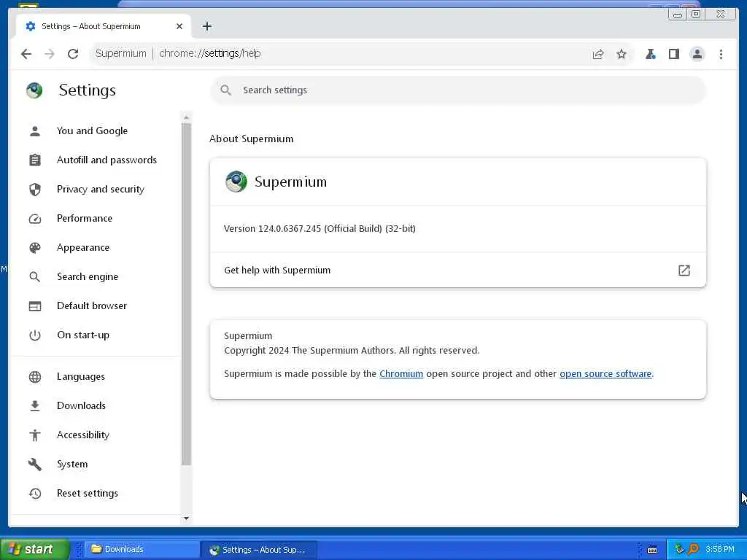
Task: Click the window icon for Default browser
Action: (35, 306)
